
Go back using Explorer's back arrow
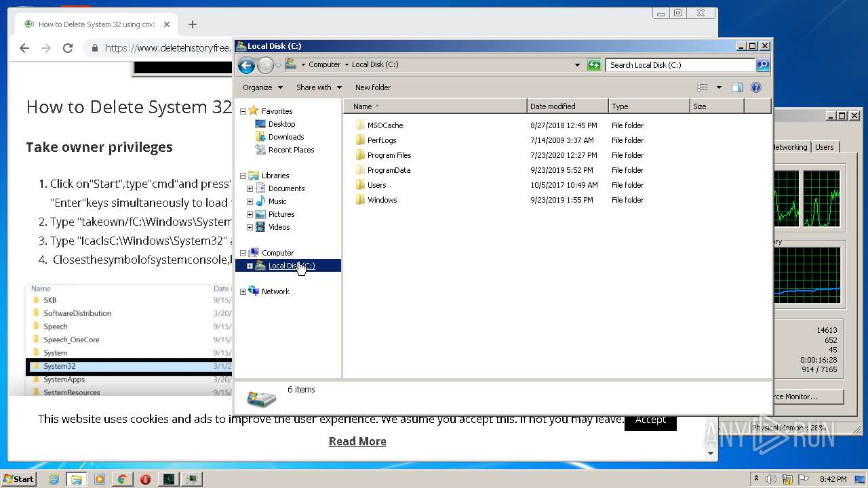tap(247, 65)
